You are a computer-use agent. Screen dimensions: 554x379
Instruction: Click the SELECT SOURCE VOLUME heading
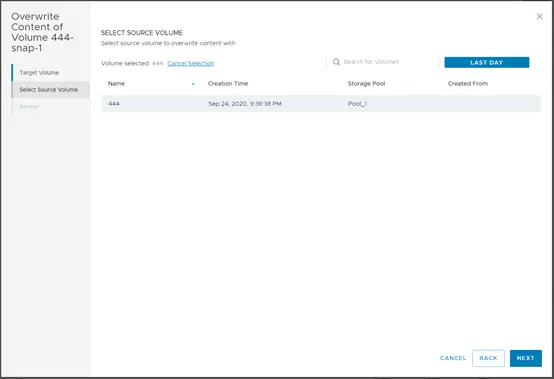click(142, 32)
